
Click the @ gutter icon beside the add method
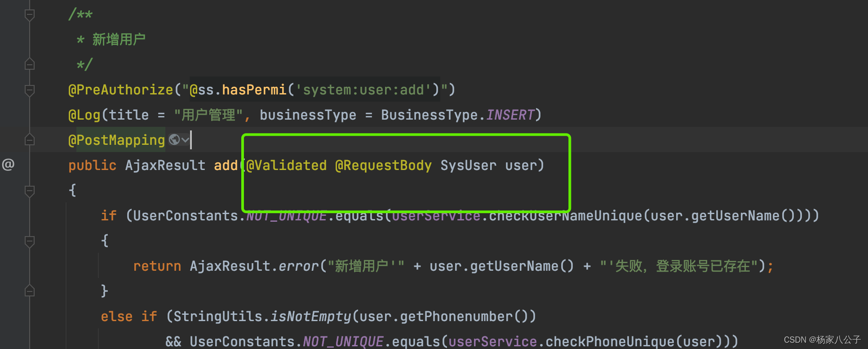click(x=8, y=165)
